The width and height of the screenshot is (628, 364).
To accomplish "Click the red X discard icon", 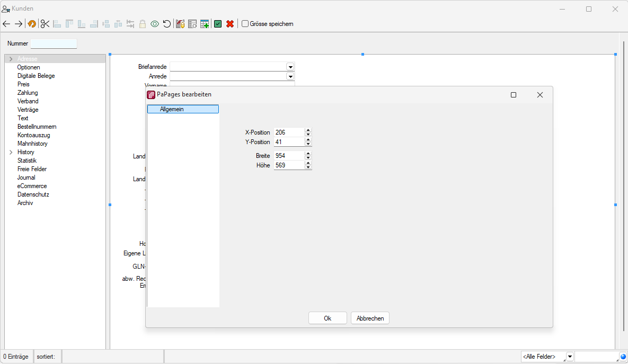I will 230,24.
